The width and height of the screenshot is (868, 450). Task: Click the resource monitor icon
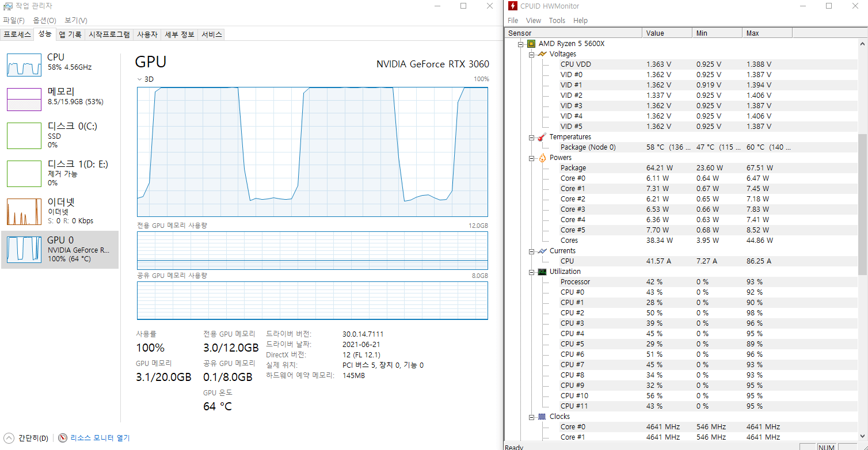point(63,438)
